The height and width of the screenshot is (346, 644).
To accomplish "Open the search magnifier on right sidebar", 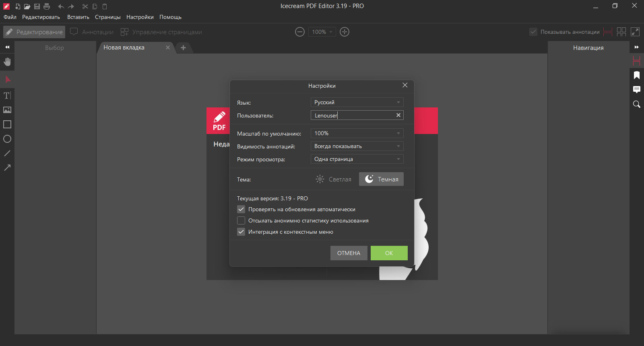I will click(637, 104).
